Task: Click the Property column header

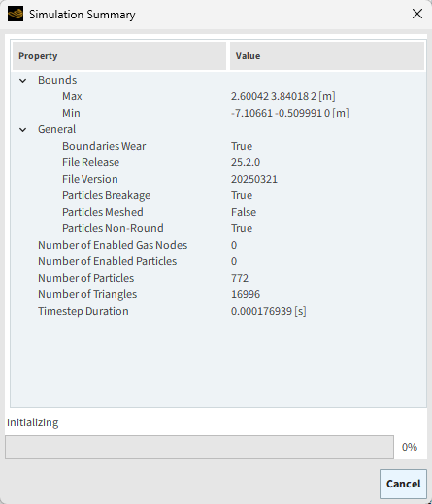Action: pos(119,56)
